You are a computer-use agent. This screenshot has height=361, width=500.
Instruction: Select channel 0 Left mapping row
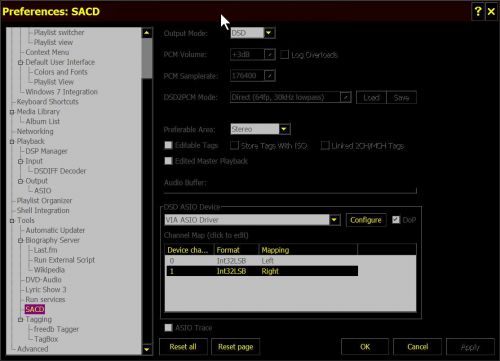coord(262,261)
